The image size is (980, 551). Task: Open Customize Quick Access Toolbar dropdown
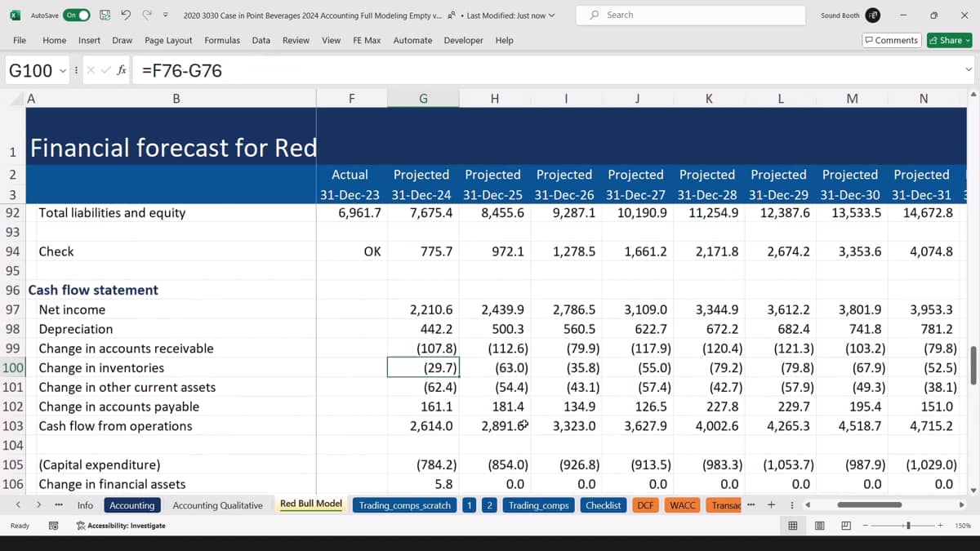[x=166, y=15]
